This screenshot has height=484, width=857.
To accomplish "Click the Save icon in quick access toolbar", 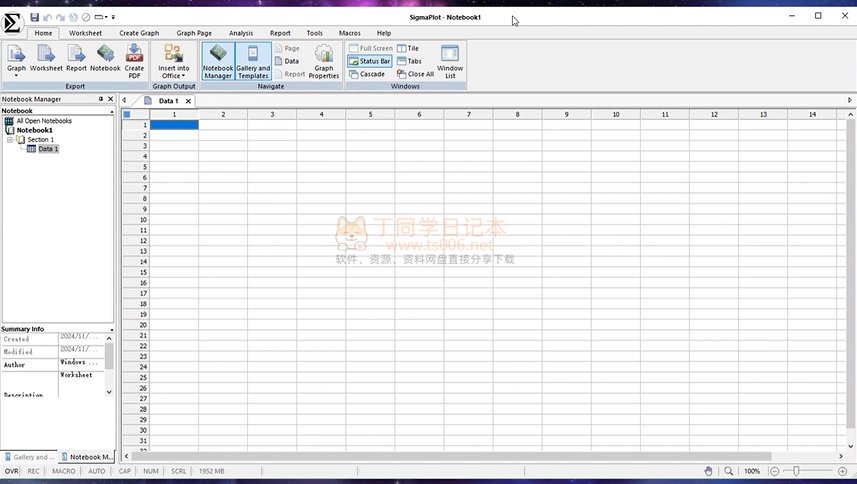I will (x=35, y=17).
